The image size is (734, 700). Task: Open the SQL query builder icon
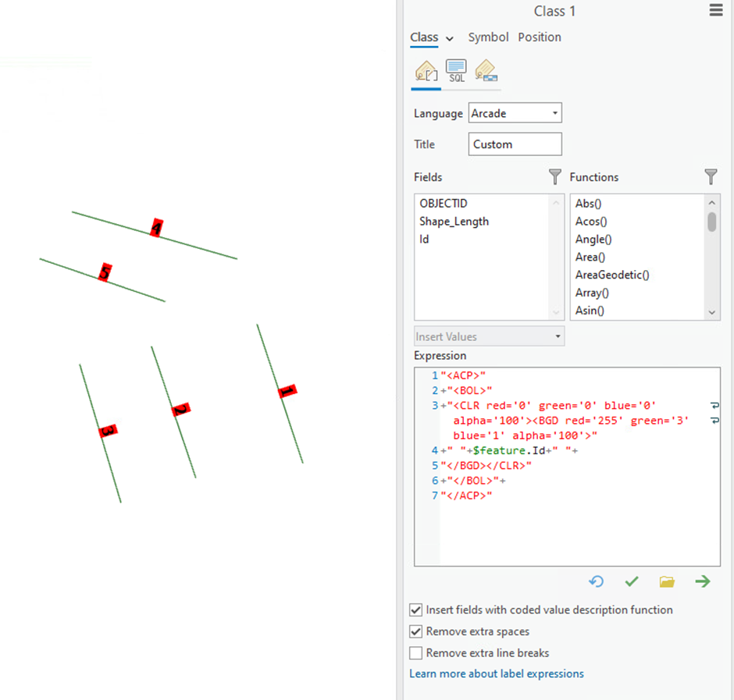[456, 70]
